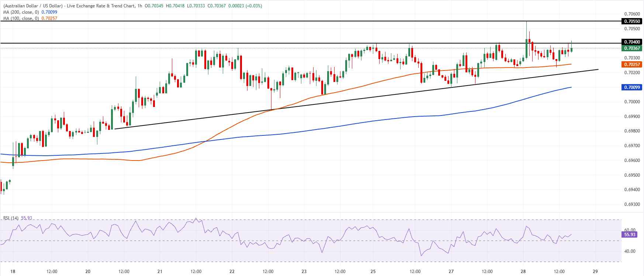The height and width of the screenshot is (276, 644).
Task: Click the +0.03% change value in header
Action: click(x=253, y=6)
